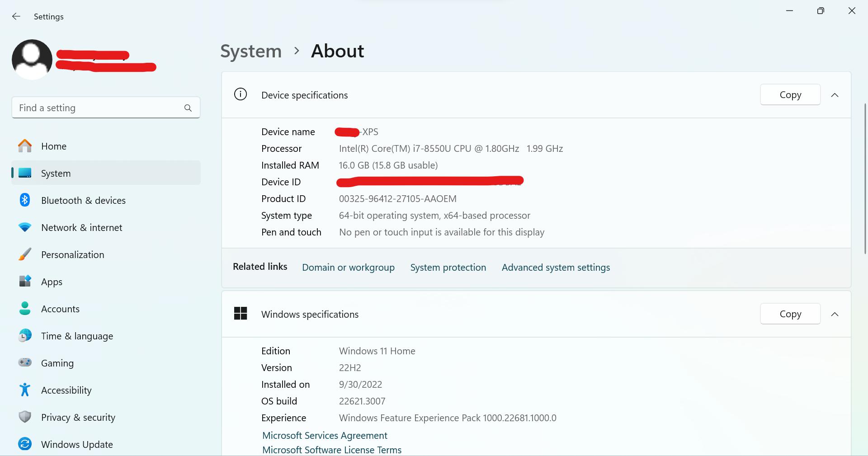
Task: Click the Apps icon in sidebar
Action: pos(25,281)
